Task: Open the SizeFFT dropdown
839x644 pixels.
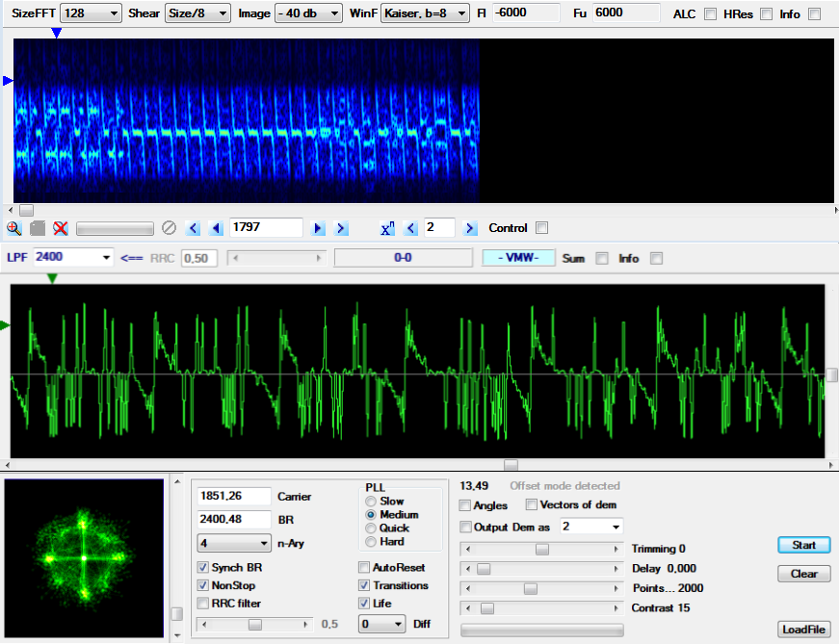Action: [x=91, y=13]
